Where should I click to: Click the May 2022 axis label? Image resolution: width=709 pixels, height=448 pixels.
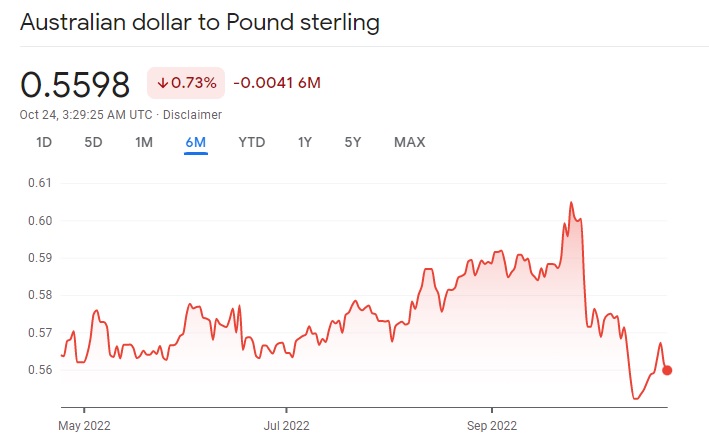click(84, 424)
